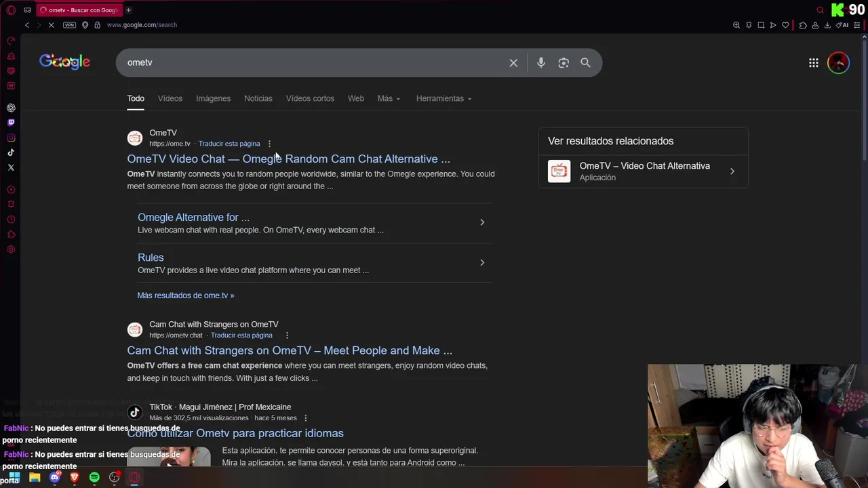This screenshot has width=868, height=488.
Task: Expand chevron on OmeTV app card
Action: click(732, 171)
